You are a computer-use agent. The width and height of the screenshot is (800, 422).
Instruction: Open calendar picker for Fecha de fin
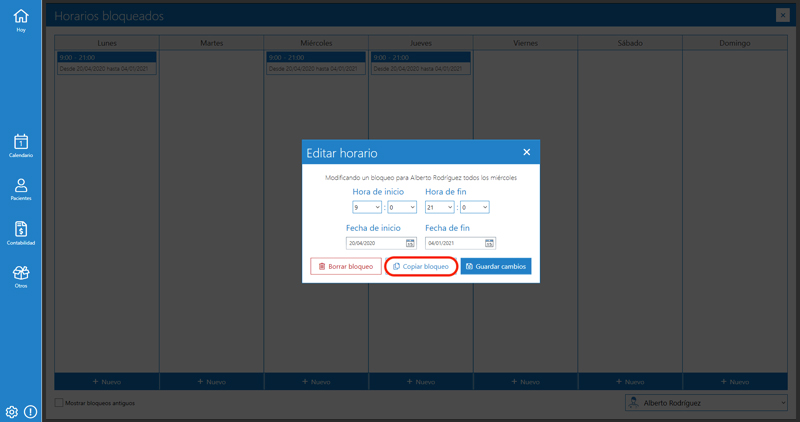(x=489, y=243)
